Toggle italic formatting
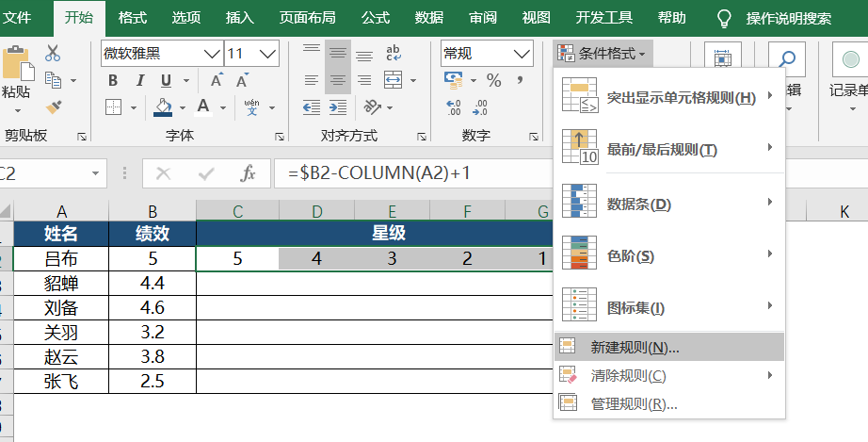Screen dimensions: 868x442 [x=139, y=80]
